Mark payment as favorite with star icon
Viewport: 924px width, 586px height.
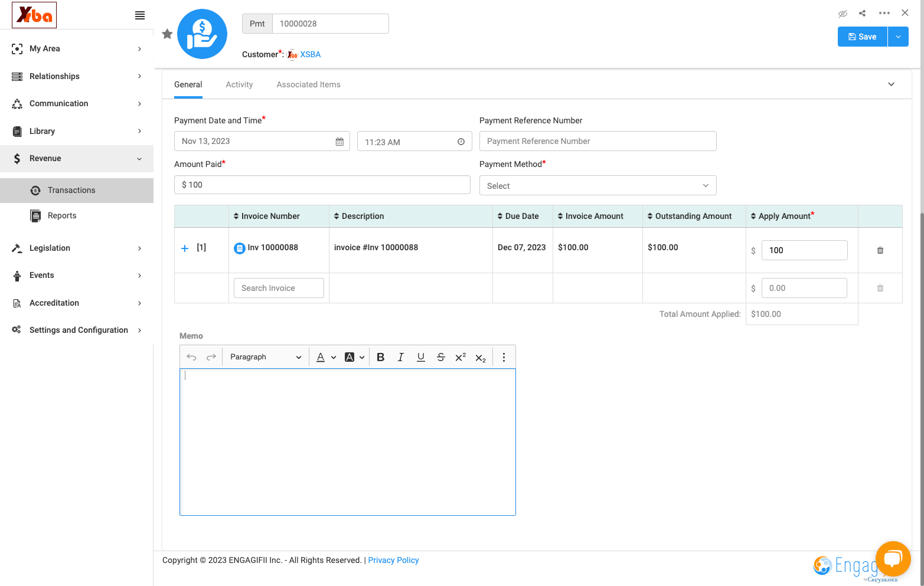pos(167,34)
